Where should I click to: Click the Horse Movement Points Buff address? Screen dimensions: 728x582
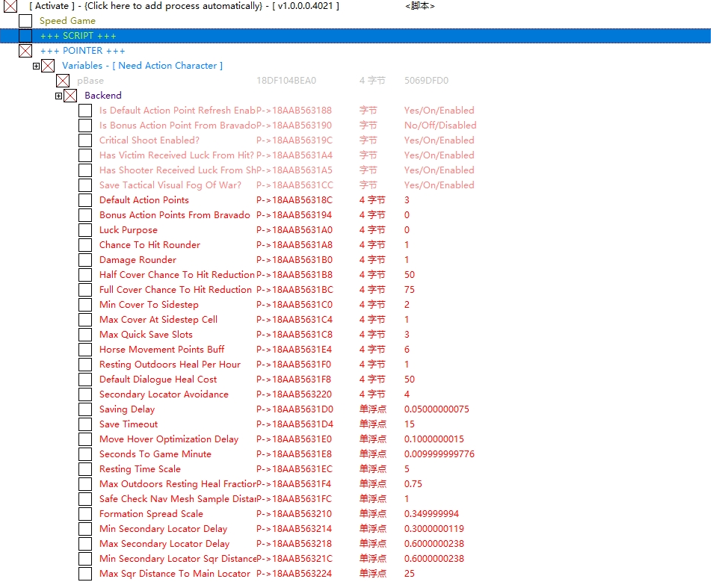coord(294,350)
